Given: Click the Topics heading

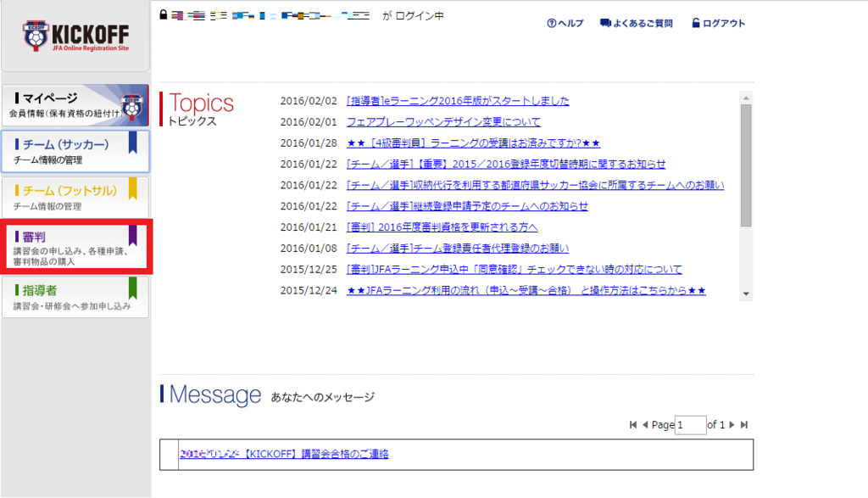Looking at the screenshot, I should [201, 103].
